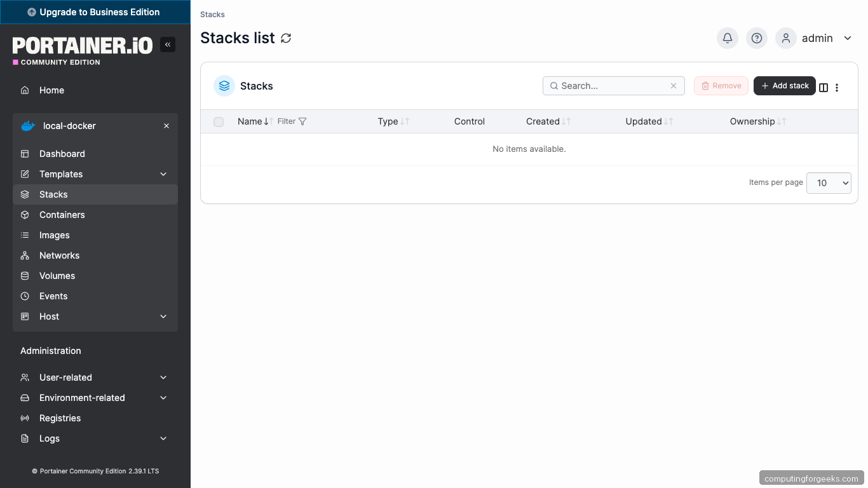Open the Networks page
868x488 pixels.
(x=58, y=255)
